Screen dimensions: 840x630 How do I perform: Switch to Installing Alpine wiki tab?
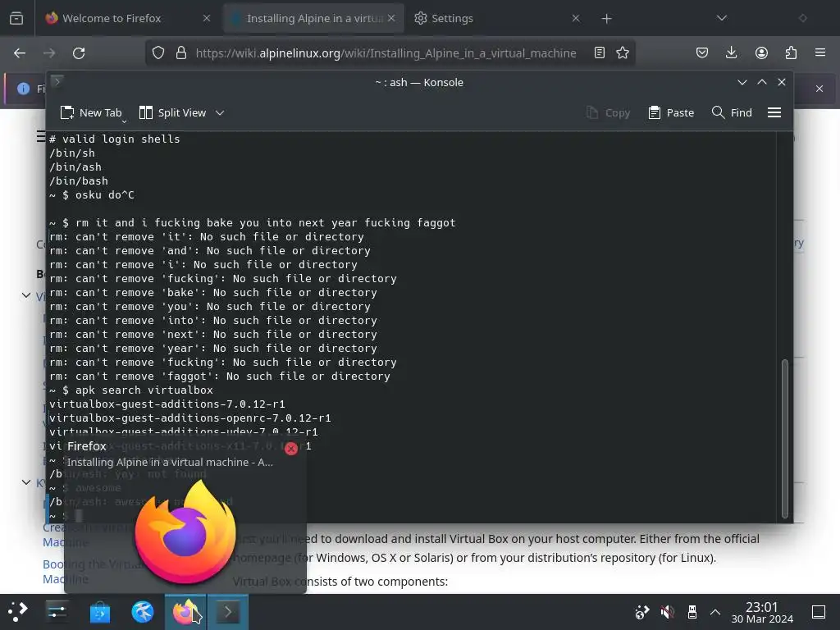313,18
